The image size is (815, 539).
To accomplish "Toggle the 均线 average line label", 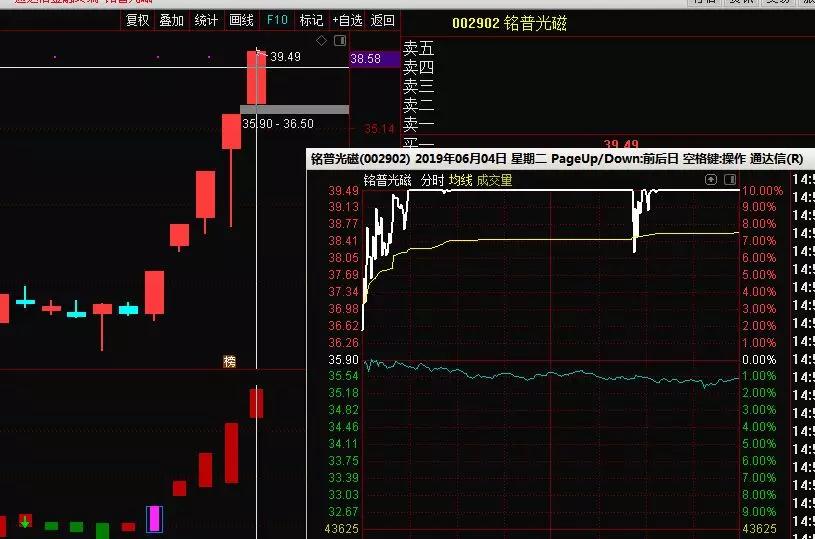I will click(x=460, y=181).
